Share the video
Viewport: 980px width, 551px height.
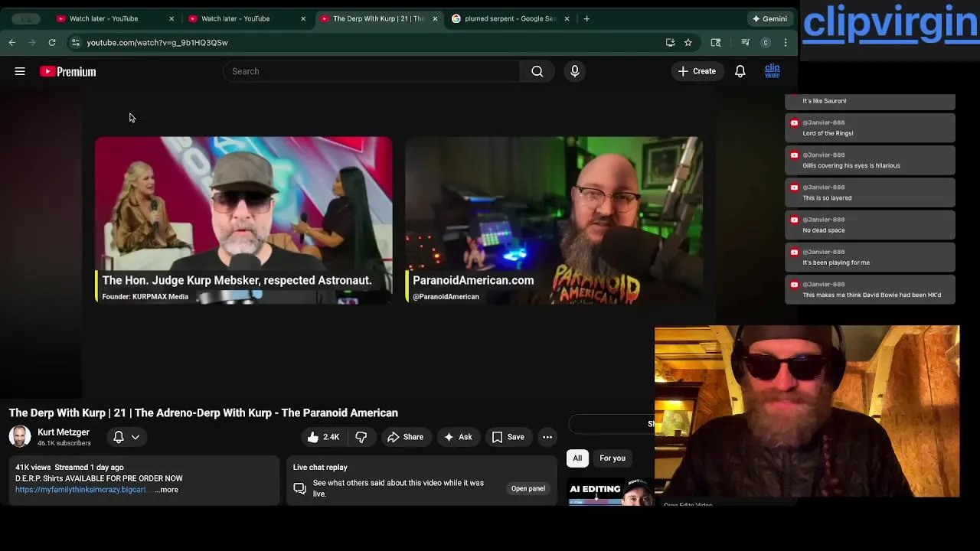pos(405,437)
